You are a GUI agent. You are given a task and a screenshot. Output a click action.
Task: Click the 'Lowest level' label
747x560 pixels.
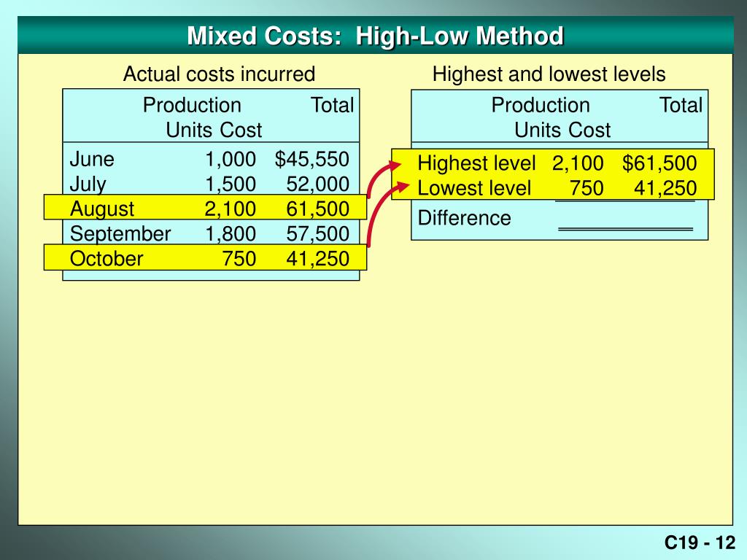click(x=474, y=188)
